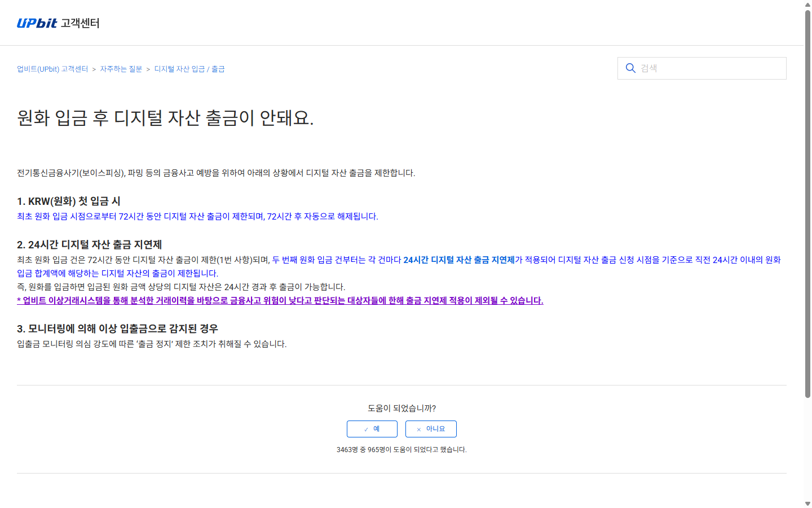This screenshot has width=812, height=508.
Task: Go to 자주하는 질문 breadcrumb
Action: pyautogui.click(x=121, y=69)
